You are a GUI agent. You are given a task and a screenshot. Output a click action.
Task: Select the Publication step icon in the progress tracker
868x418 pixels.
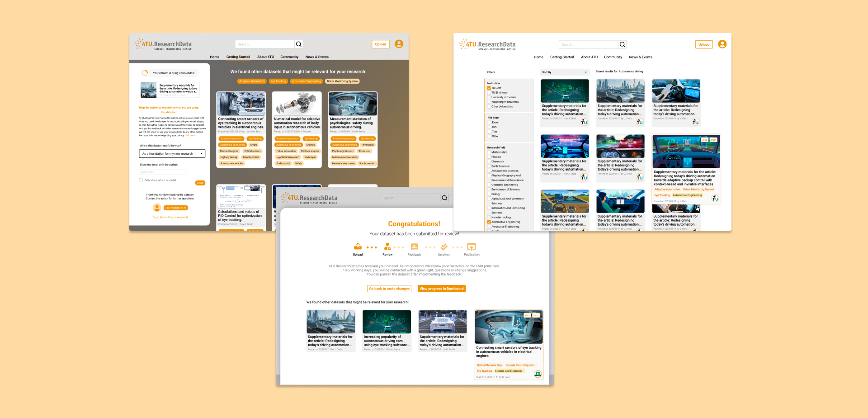(x=472, y=247)
